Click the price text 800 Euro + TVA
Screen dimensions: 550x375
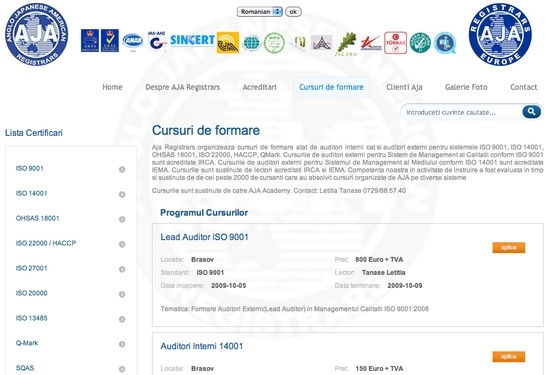click(379, 260)
